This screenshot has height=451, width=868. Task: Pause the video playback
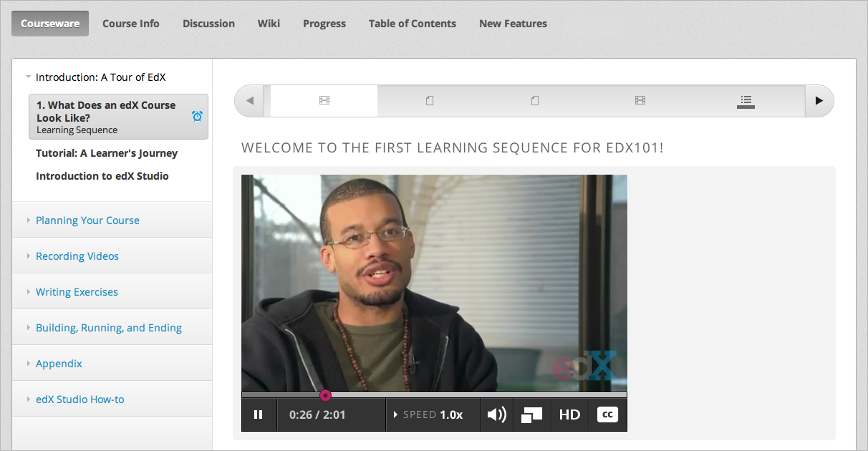259,414
